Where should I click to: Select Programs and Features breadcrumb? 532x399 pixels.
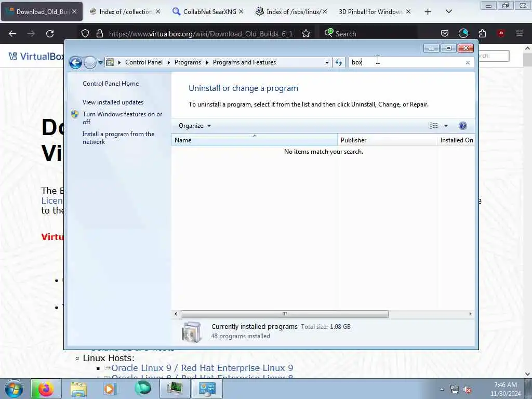click(x=244, y=62)
